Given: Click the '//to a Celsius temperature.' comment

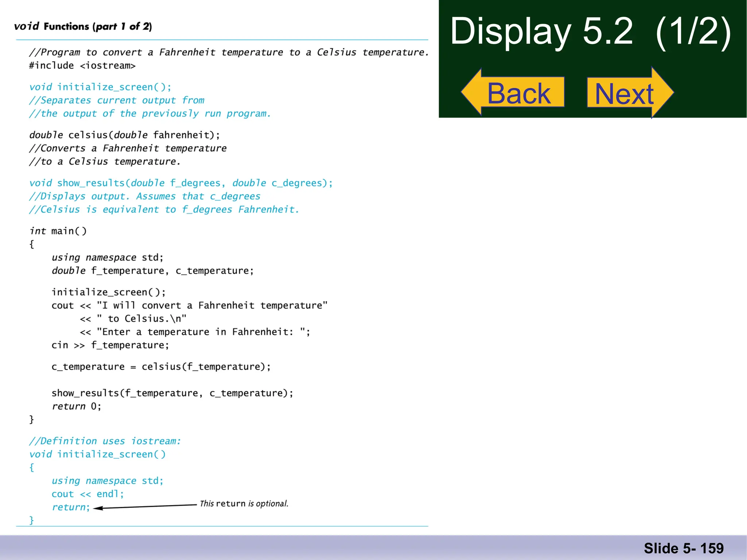Looking at the screenshot, I should pyautogui.click(x=105, y=162).
